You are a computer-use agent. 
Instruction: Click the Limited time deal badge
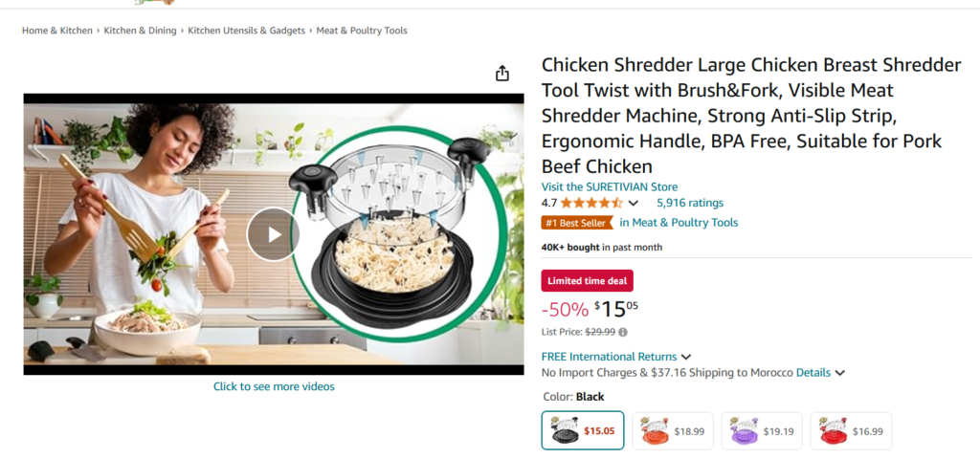tap(587, 281)
